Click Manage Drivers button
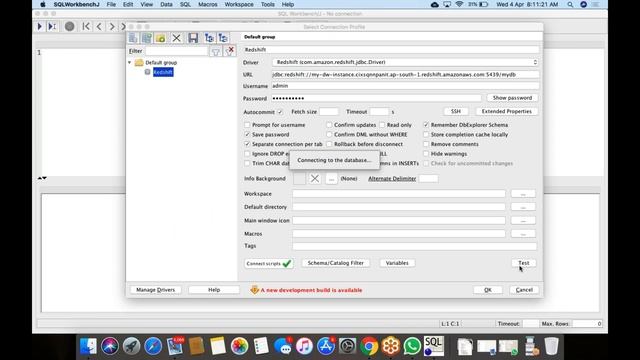This screenshot has height=360, width=640. (156, 290)
